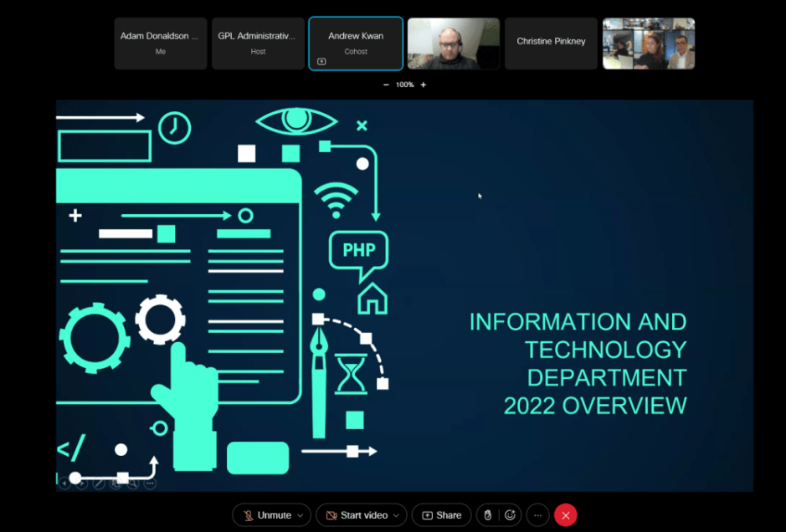The height and width of the screenshot is (532, 786).
Task: Raise hand using the hand icon
Action: pyautogui.click(x=488, y=515)
